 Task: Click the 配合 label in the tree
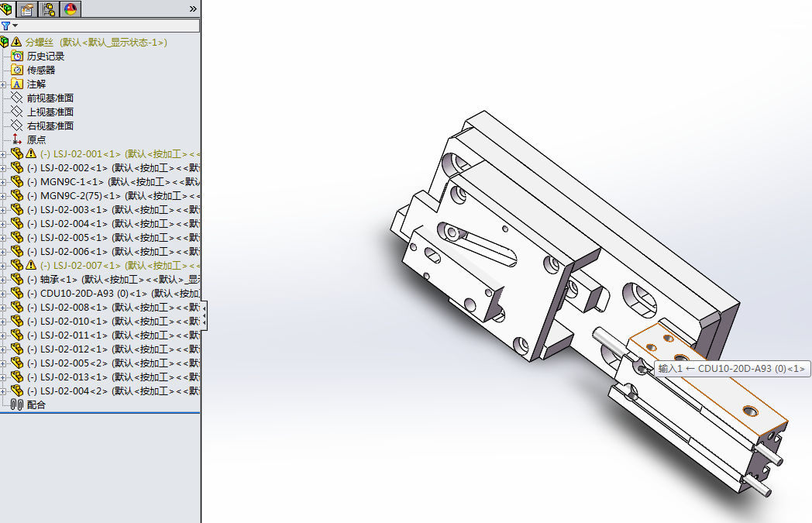point(36,405)
